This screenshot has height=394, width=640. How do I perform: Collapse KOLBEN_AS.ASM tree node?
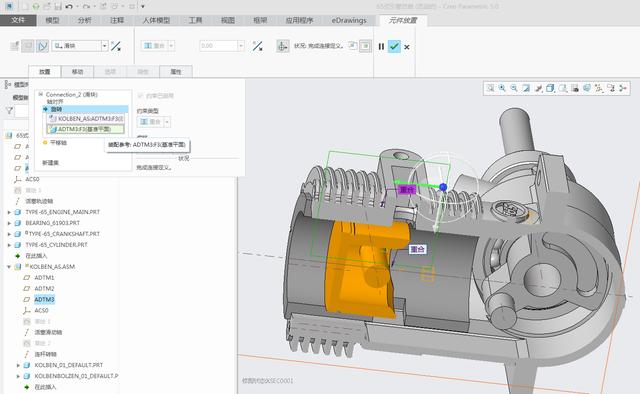pos(9,267)
